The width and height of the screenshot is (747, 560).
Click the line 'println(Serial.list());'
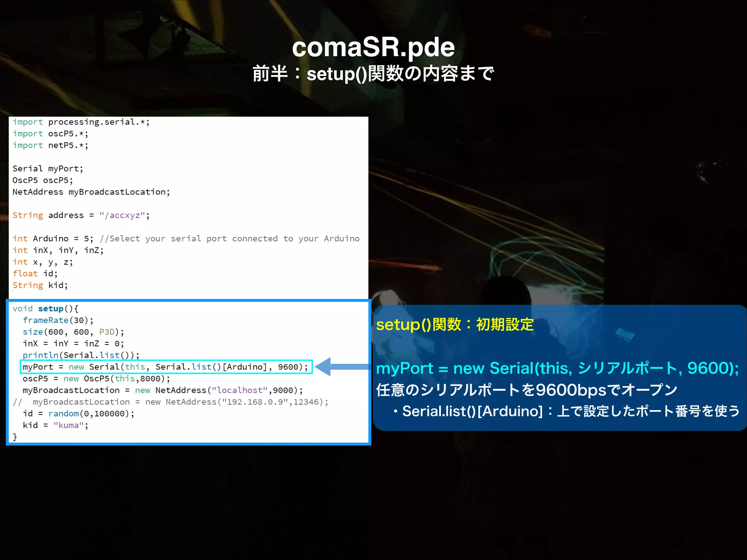(x=81, y=355)
